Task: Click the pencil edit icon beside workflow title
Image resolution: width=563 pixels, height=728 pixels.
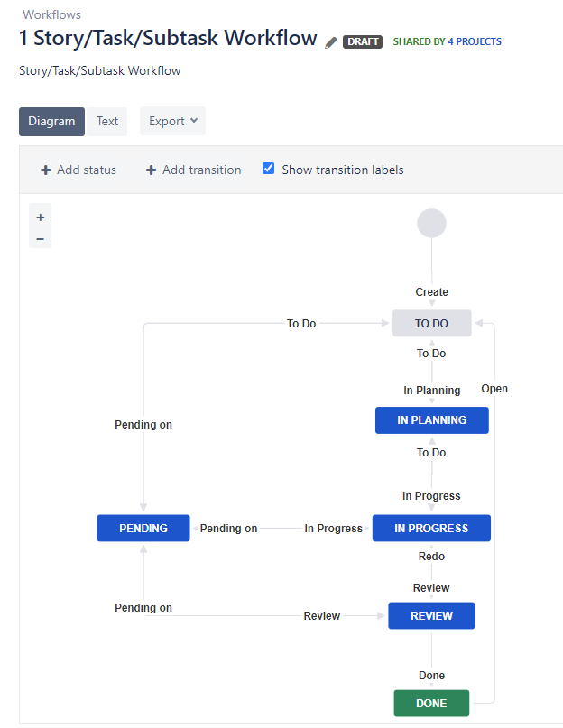Action: (x=331, y=42)
